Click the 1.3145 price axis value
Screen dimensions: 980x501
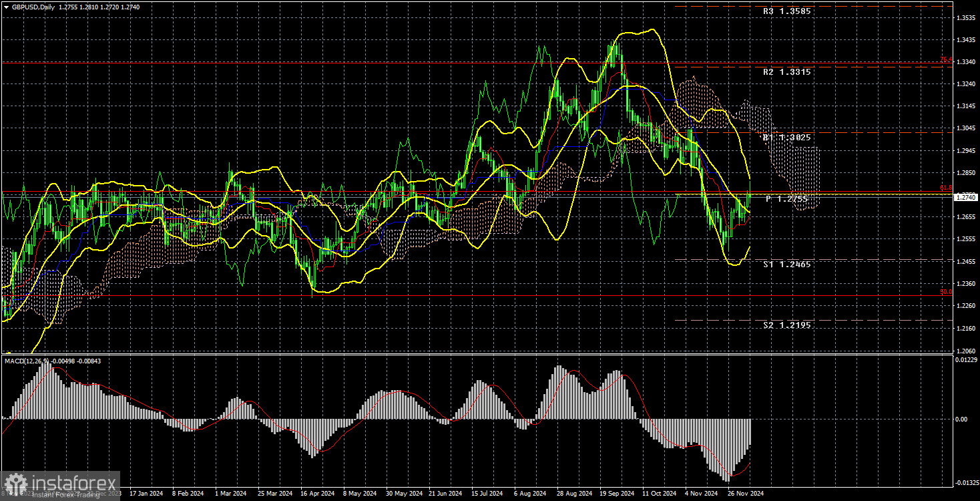(965, 106)
